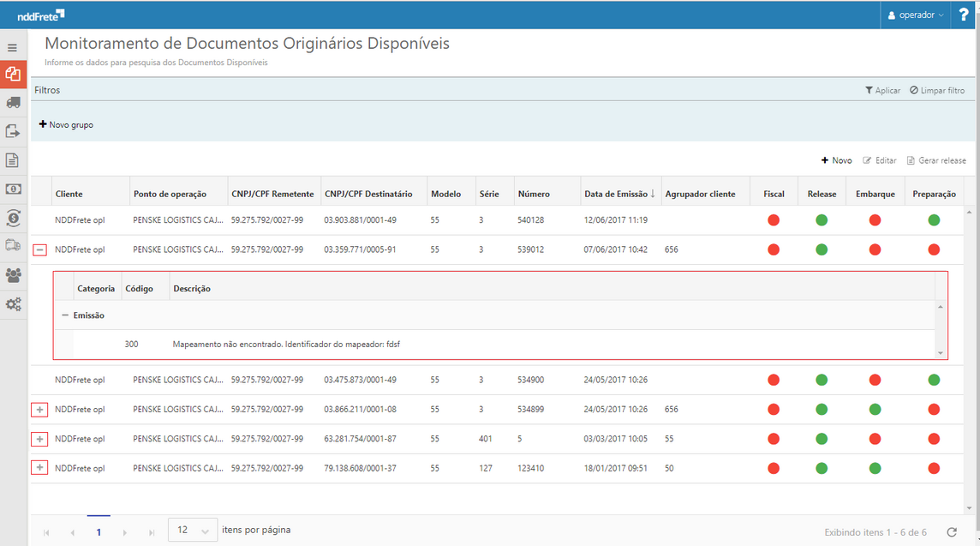Viewport: 980px width, 546px height.
Task: Collapse the expanded row for document 539012
Action: point(39,249)
